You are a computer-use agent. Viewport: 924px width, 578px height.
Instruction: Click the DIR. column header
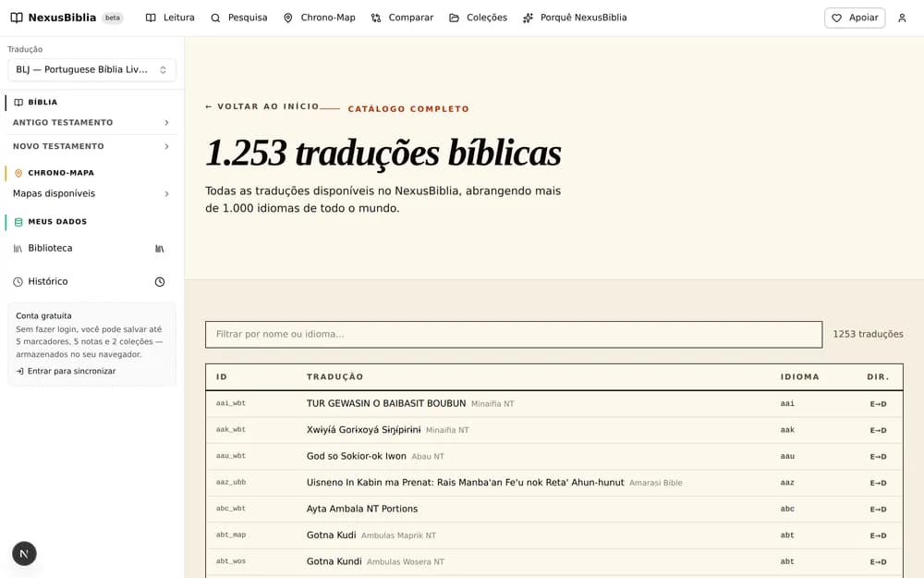pyautogui.click(x=878, y=377)
